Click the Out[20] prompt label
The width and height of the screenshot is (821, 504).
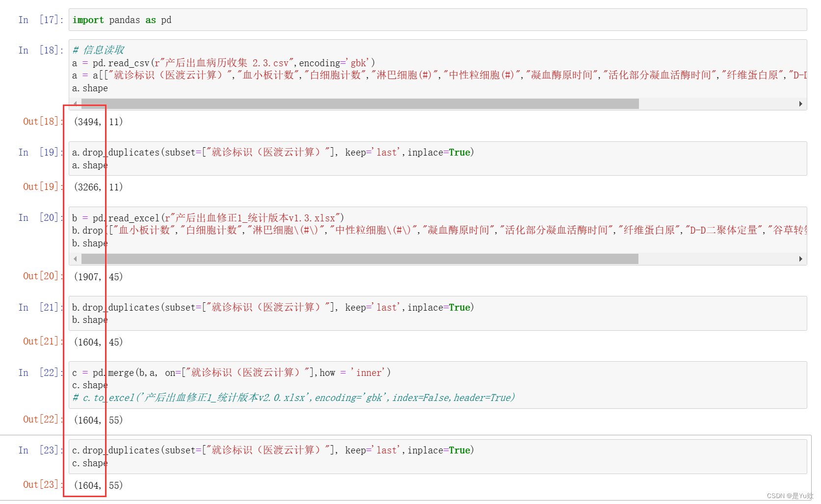coord(43,276)
